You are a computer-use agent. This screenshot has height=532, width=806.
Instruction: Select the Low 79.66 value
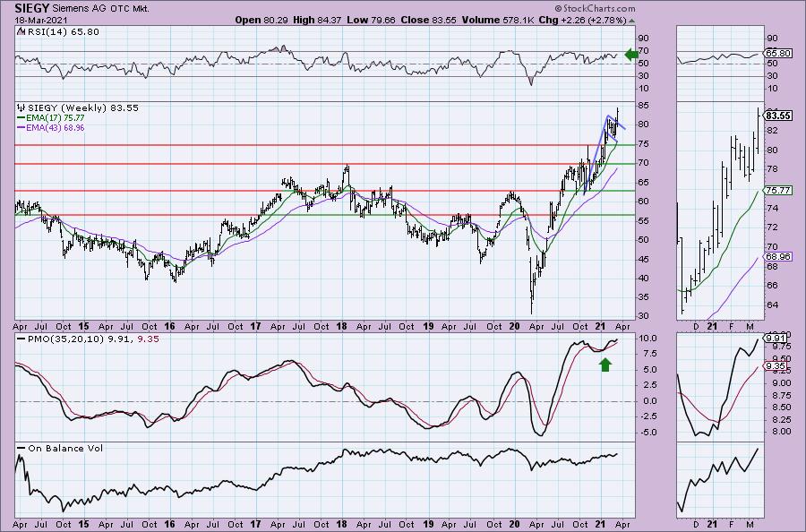click(x=371, y=20)
